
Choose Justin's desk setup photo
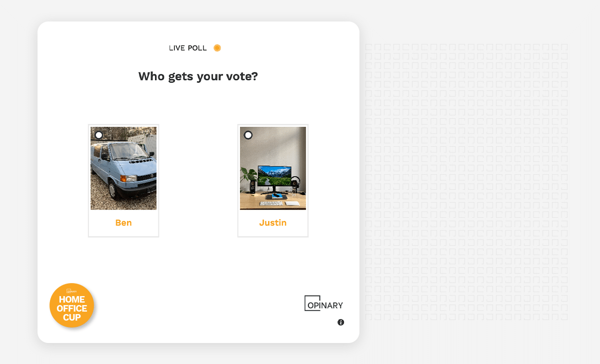click(x=273, y=168)
